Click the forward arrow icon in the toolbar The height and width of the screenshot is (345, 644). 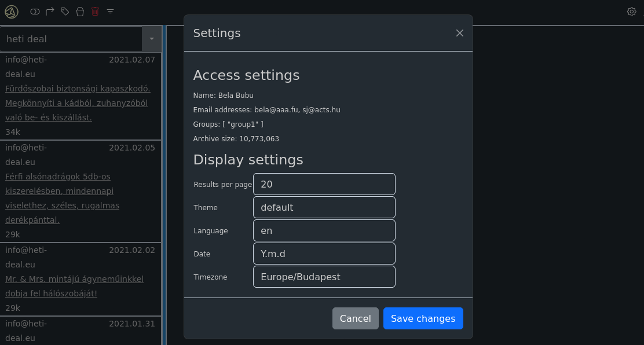coord(50,11)
